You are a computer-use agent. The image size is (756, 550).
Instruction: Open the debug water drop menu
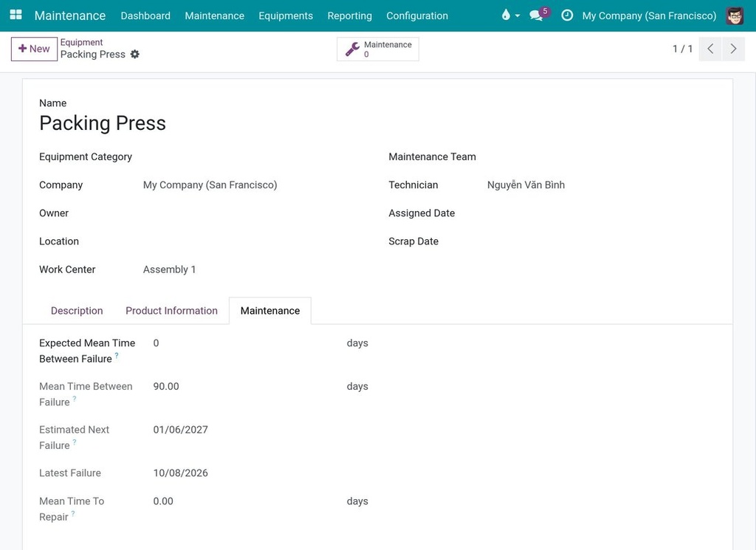click(510, 15)
